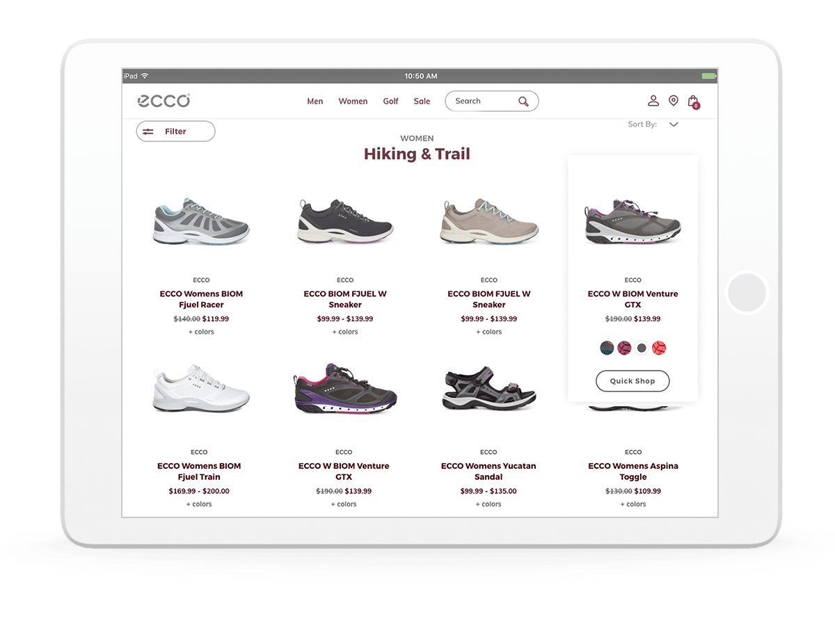Select the coral red color swatch
This screenshot has width=835, height=644.
click(659, 348)
